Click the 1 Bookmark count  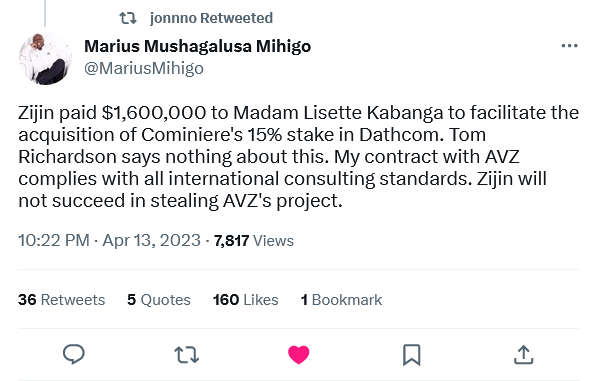(341, 300)
